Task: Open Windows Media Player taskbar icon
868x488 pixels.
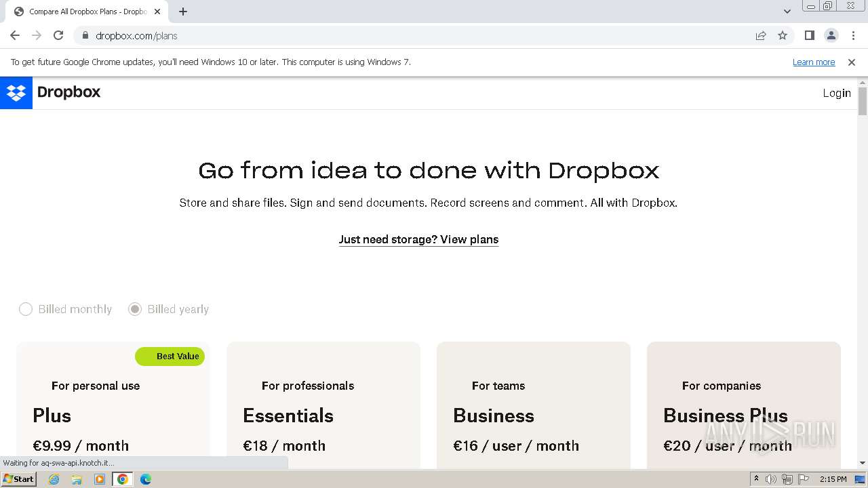Action: [100, 479]
